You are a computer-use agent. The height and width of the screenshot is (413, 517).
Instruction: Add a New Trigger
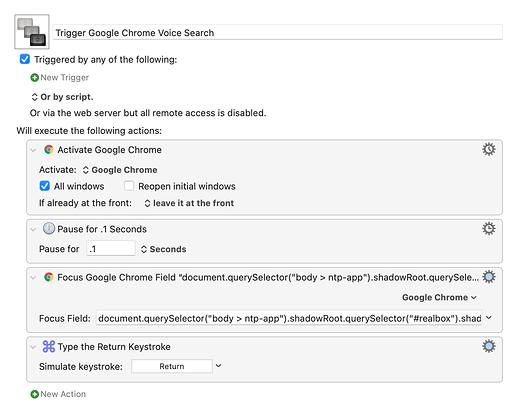click(60, 77)
